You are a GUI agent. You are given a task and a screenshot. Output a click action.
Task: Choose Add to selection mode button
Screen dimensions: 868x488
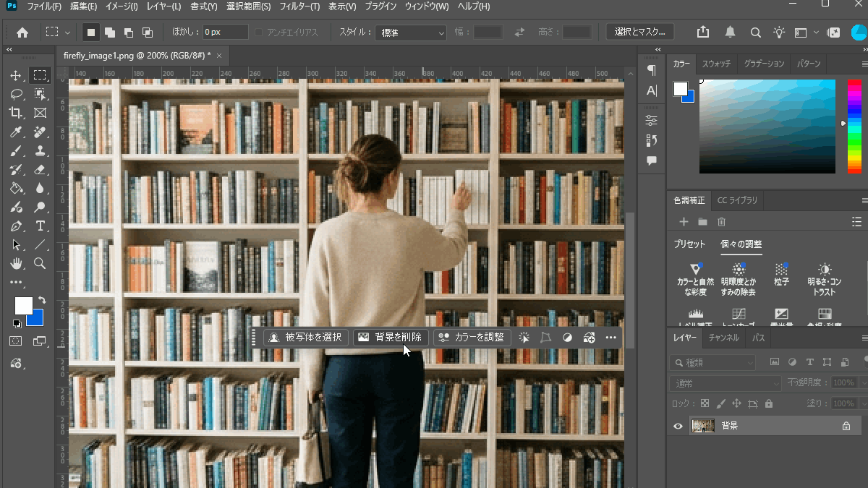(110, 33)
